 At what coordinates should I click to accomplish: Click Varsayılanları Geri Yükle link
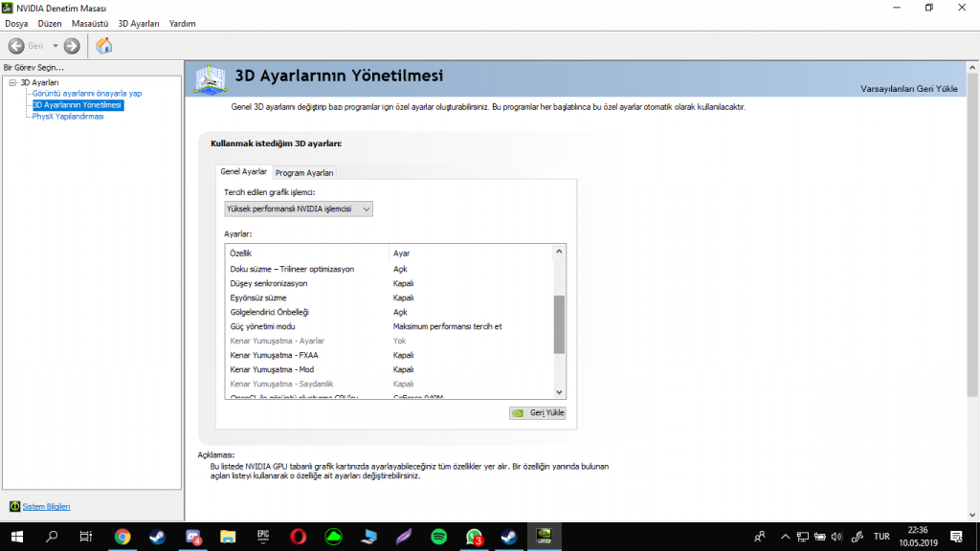(x=909, y=89)
